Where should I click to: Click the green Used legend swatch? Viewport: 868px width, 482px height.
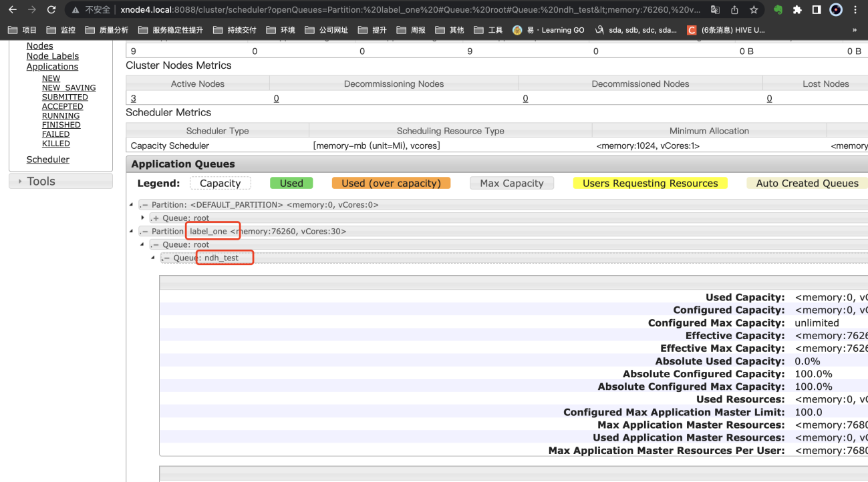[x=291, y=183]
